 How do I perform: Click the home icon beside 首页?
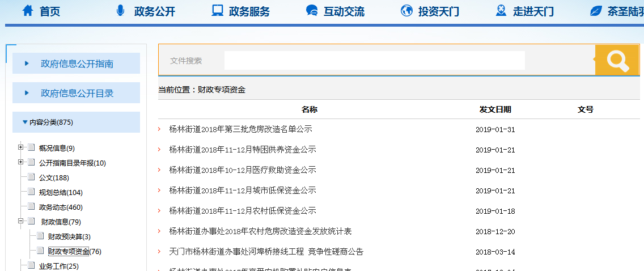coord(28,11)
